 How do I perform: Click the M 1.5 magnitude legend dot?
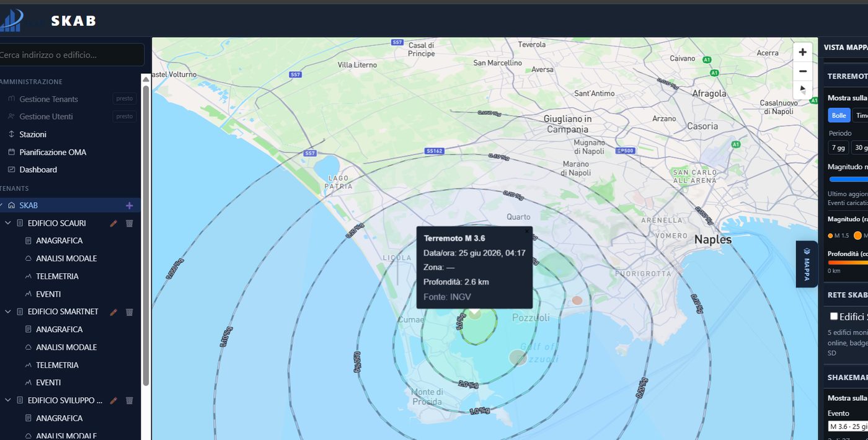830,235
